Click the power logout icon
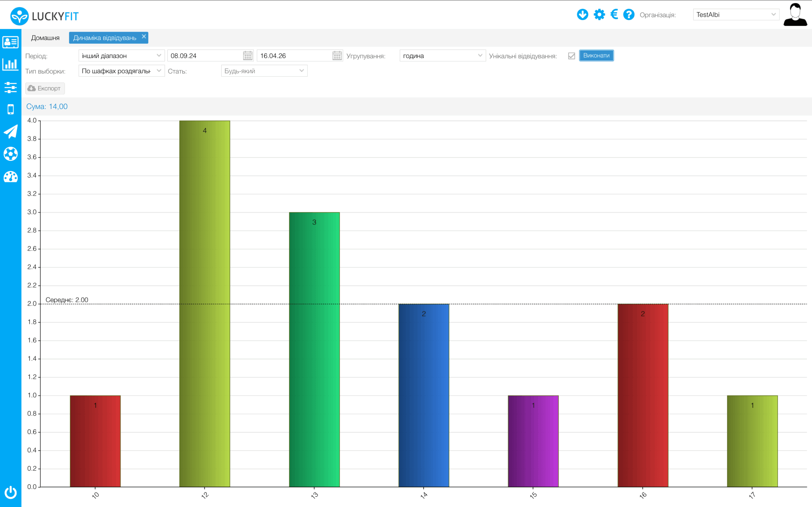Viewport: 812px width, 507px height. pos(10,492)
